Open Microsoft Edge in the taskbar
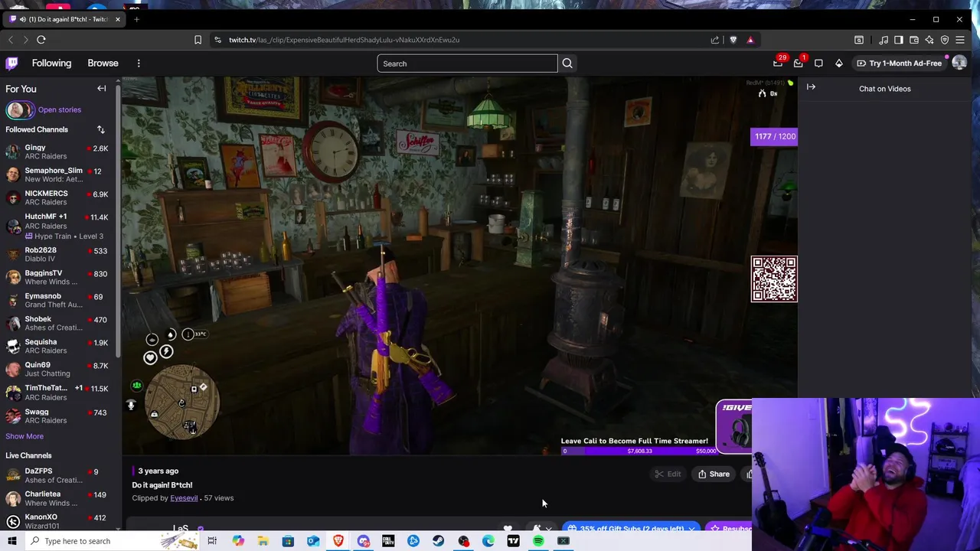 pos(488,541)
